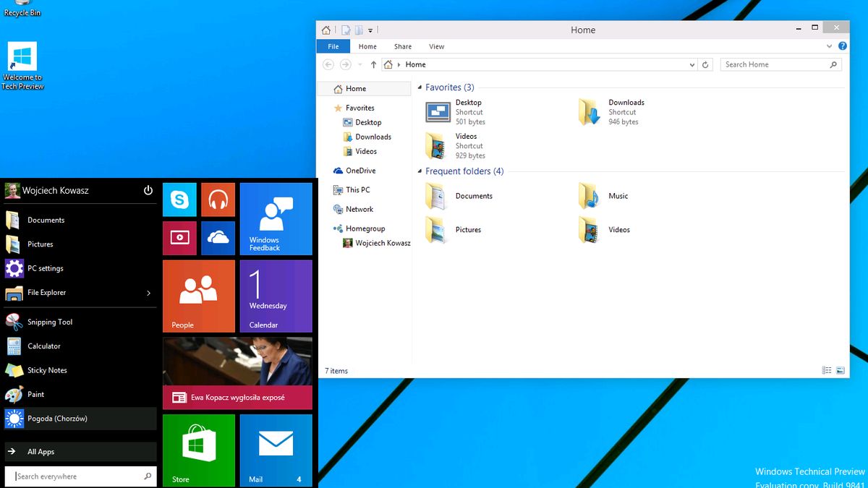Click the up arrow navigation button

[x=373, y=64]
